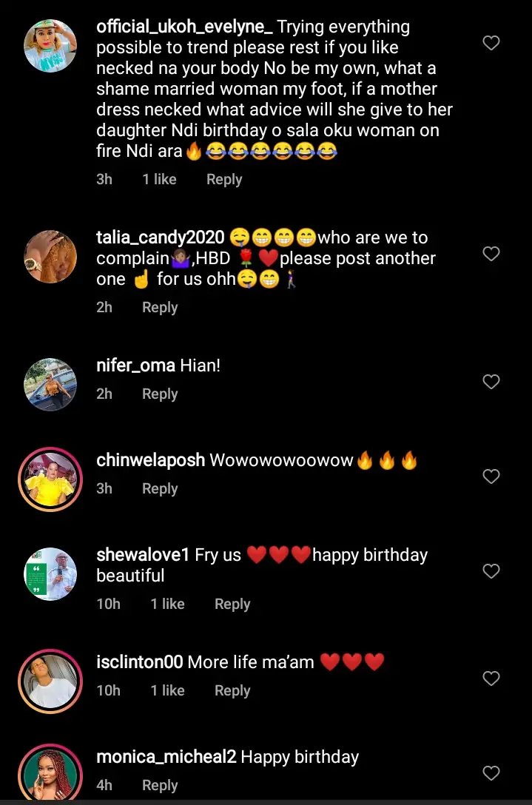
Task: View isclinton00's story ring avatar
Action: [50, 681]
